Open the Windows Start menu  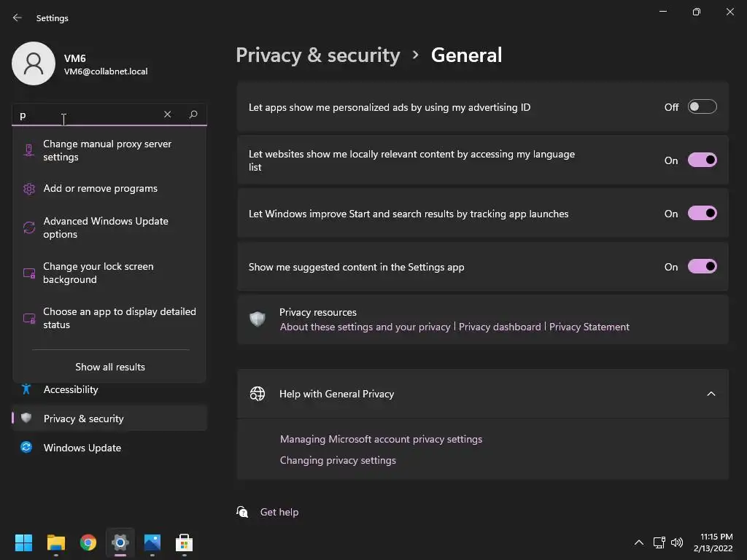[24, 542]
